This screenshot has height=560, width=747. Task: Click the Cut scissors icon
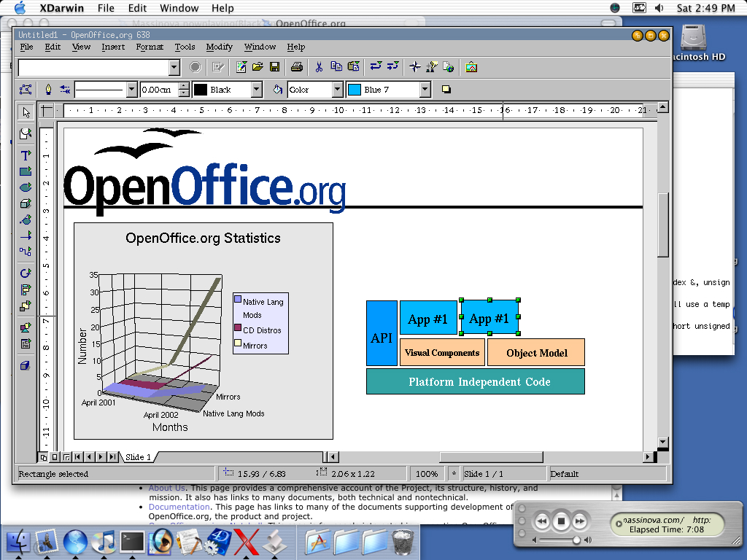[319, 67]
